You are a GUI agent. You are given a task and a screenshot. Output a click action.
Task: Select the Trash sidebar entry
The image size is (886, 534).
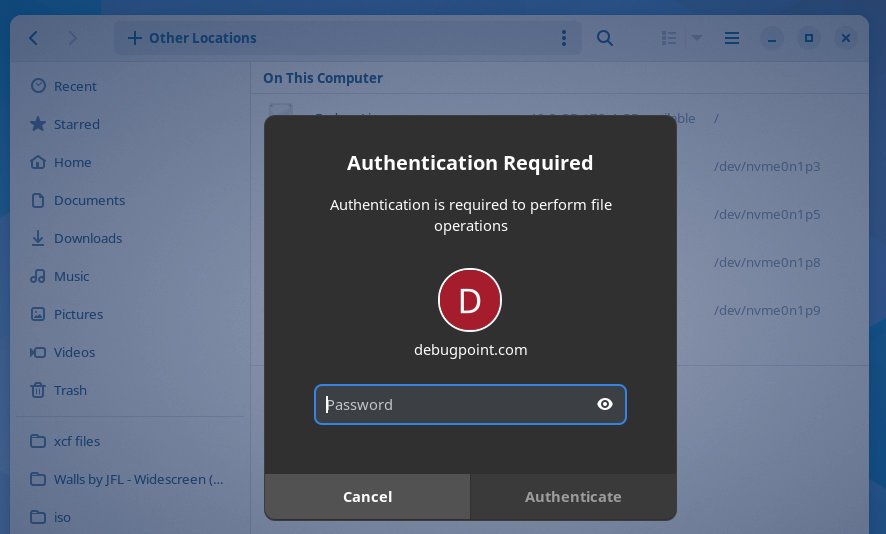tap(70, 390)
